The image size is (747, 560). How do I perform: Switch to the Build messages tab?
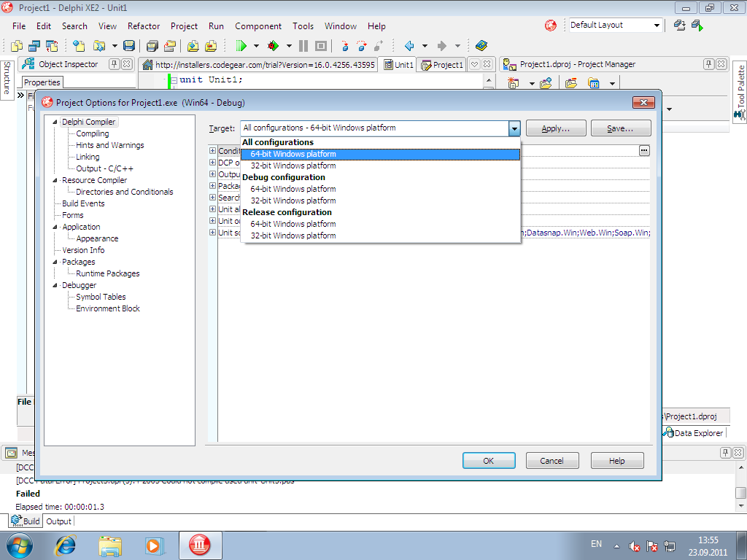click(x=26, y=521)
